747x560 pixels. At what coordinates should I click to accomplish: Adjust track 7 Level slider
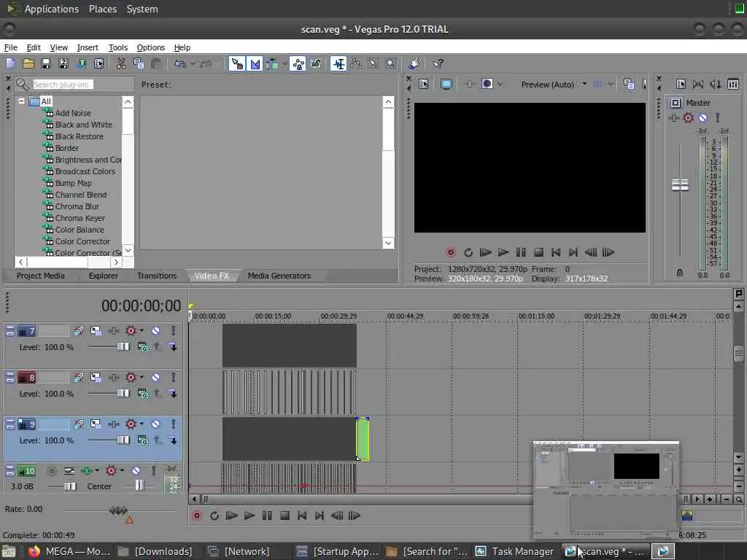click(123, 346)
